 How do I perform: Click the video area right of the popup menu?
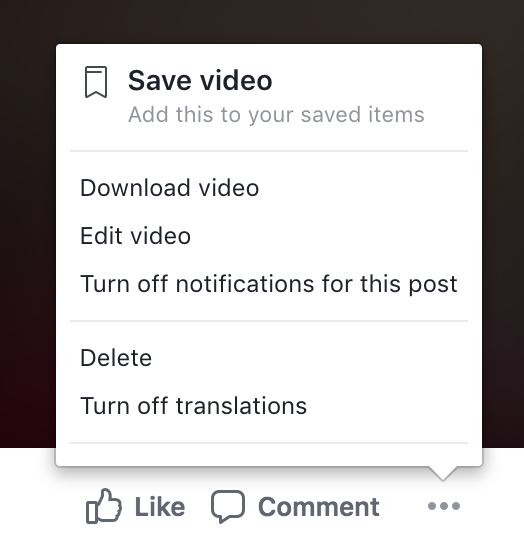(x=503, y=242)
